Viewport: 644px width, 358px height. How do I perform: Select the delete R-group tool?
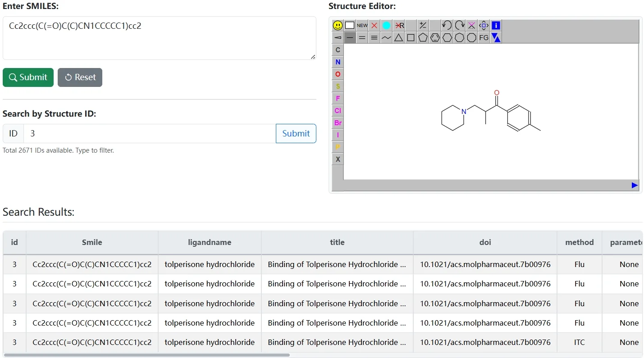399,26
